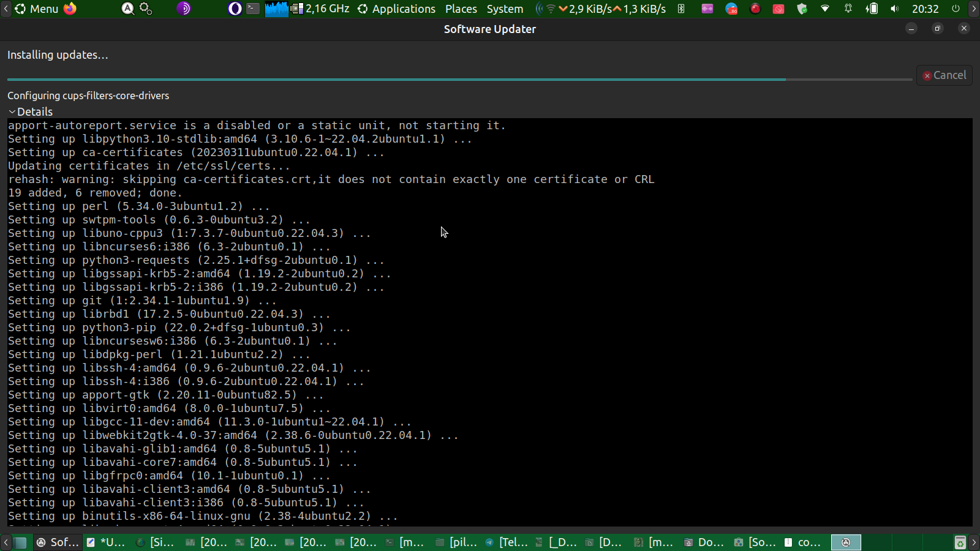Click the '19 added, 6 removed; done.' line

pyautogui.click(x=95, y=193)
